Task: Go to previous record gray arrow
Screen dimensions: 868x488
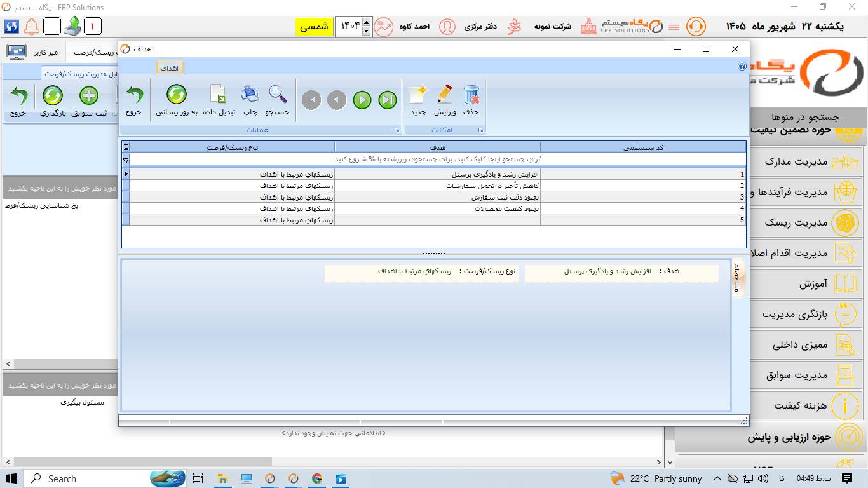Action: (337, 100)
